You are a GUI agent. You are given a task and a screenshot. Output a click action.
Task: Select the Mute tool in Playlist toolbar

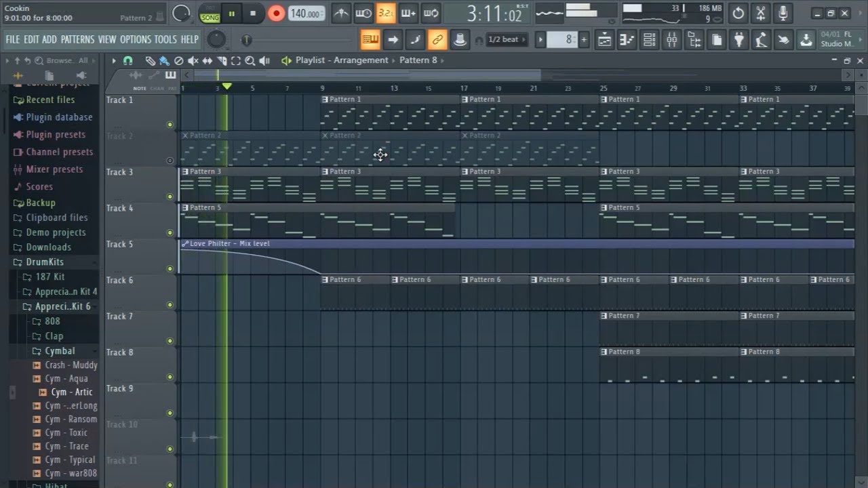[193, 60]
